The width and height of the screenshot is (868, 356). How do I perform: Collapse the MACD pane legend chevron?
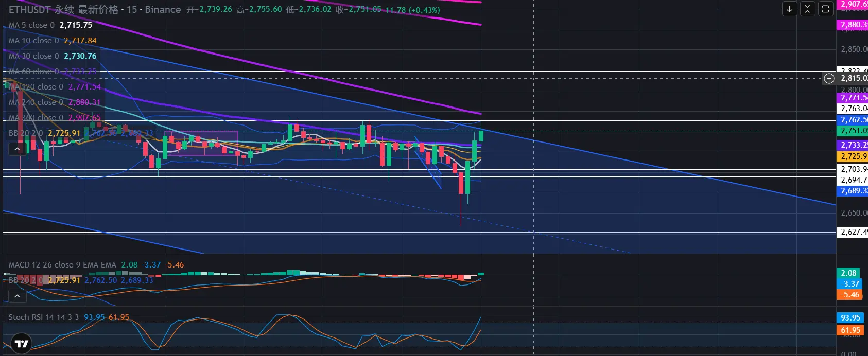tap(17, 296)
